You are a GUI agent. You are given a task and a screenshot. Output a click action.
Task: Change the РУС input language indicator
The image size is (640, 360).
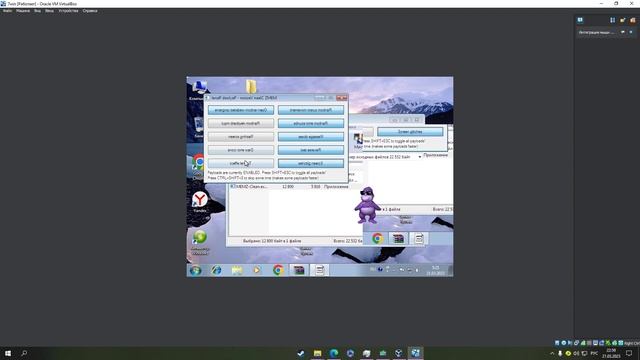[594, 353]
